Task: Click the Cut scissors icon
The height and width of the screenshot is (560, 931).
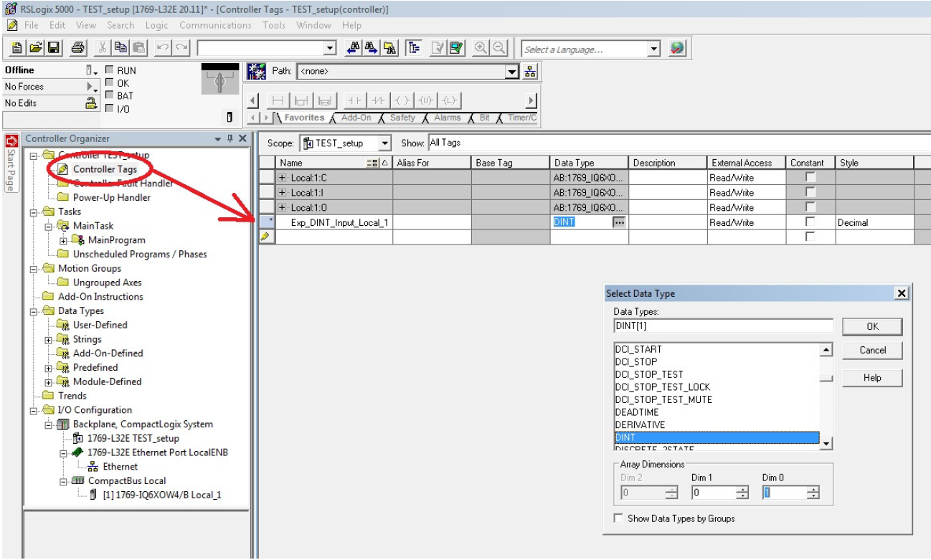Action: [x=103, y=49]
